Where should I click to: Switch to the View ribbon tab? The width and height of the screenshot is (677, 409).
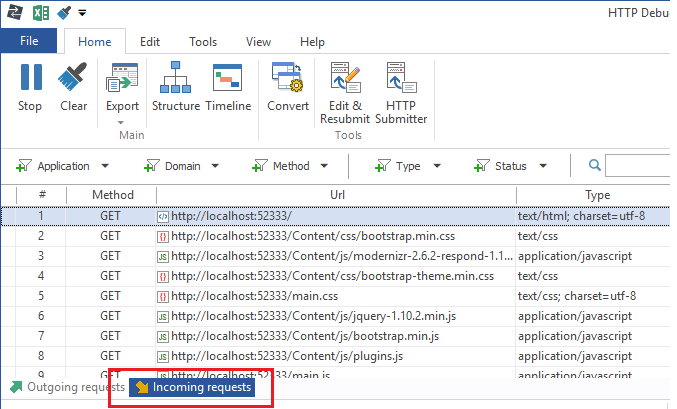tap(258, 42)
